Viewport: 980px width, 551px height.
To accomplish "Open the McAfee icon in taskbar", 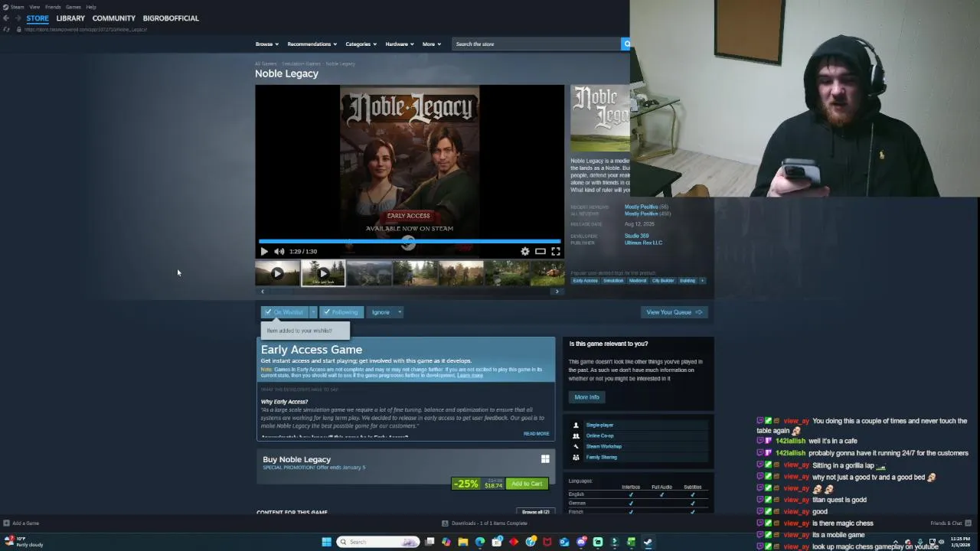I will coord(547,542).
